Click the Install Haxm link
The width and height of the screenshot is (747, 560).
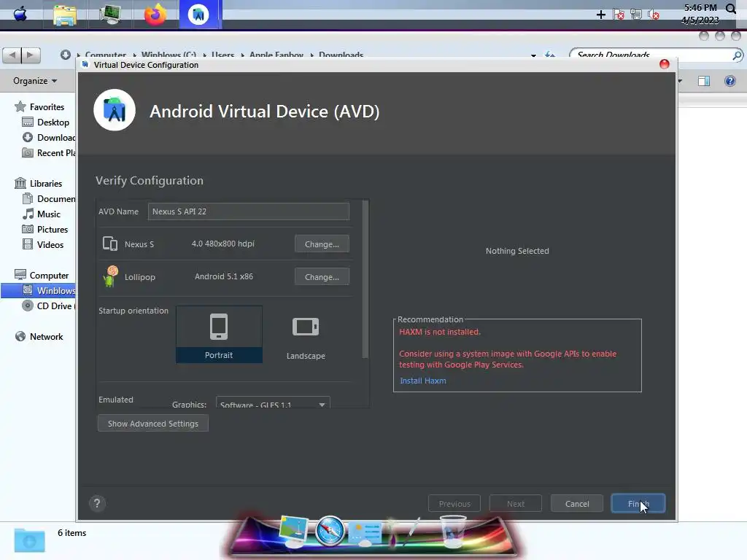422,381
